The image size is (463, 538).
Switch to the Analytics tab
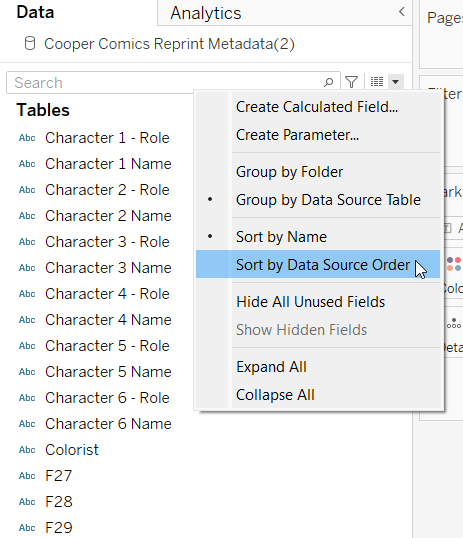coord(206,13)
